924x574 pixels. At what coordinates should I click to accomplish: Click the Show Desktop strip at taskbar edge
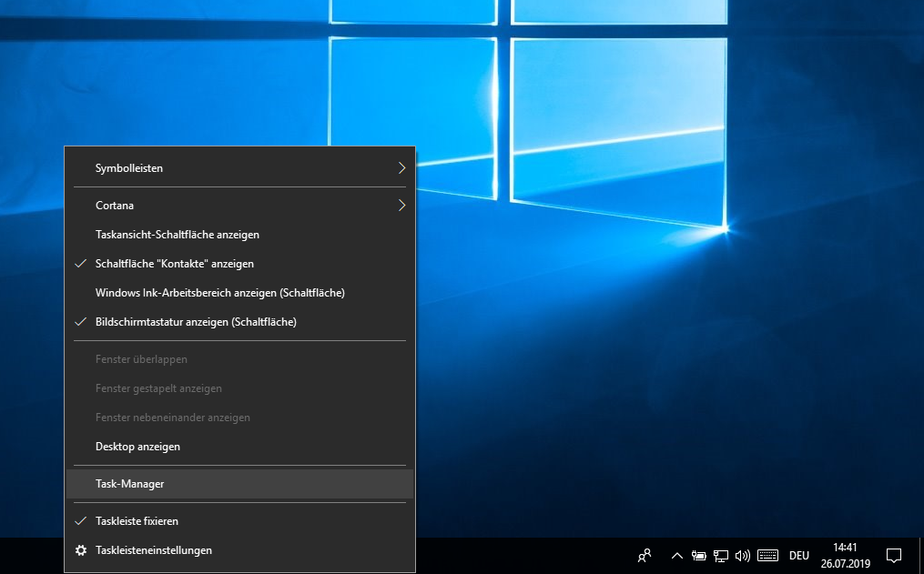coord(921,555)
